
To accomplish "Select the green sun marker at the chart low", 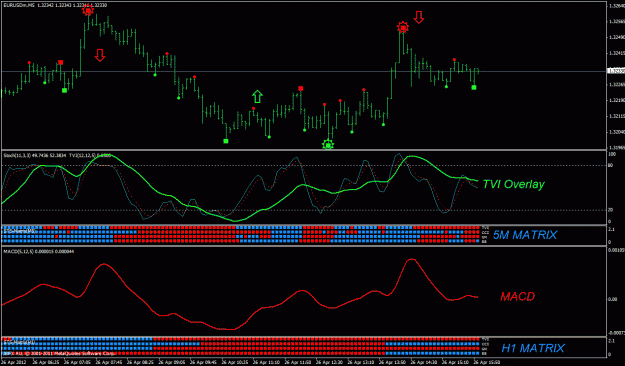I will 328,145.
